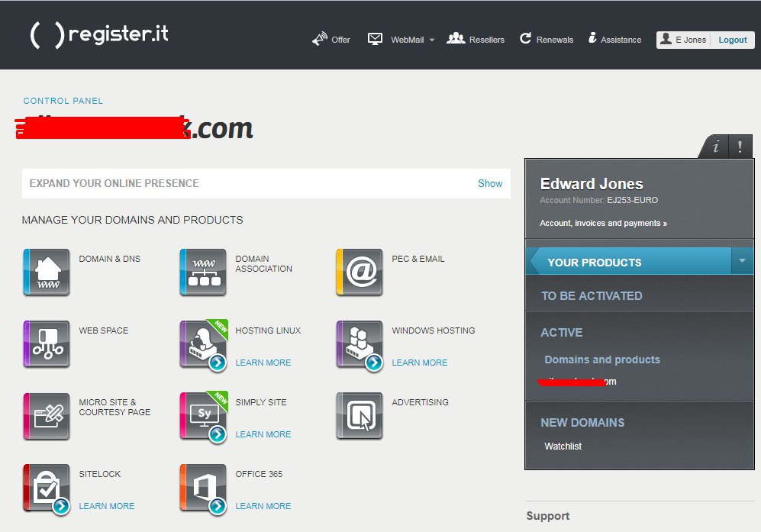This screenshot has height=532, width=761.
Task: Click the exclamation alert tab above the account panel
Action: [x=740, y=146]
